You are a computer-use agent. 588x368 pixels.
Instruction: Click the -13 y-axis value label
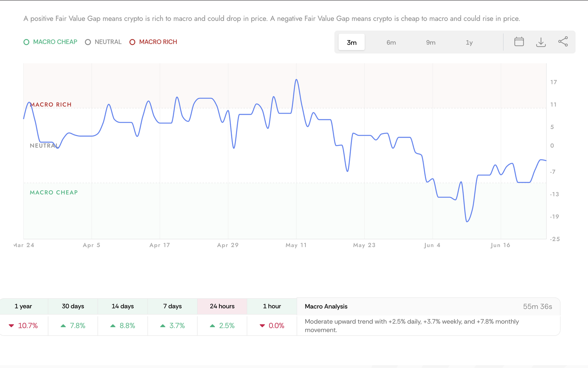coord(554,194)
